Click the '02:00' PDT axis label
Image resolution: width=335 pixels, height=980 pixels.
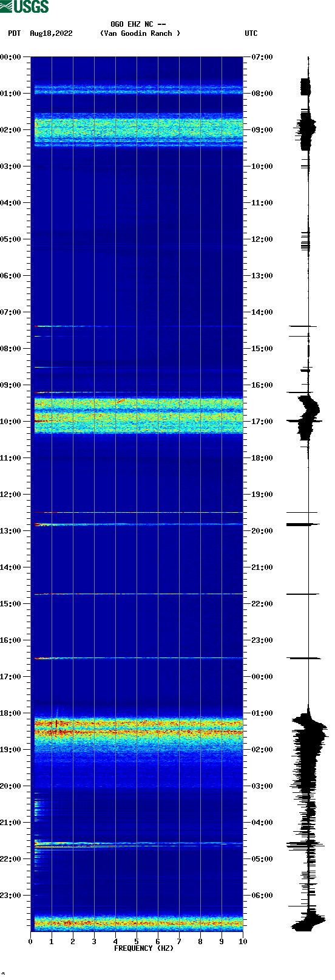click(11, 130)
